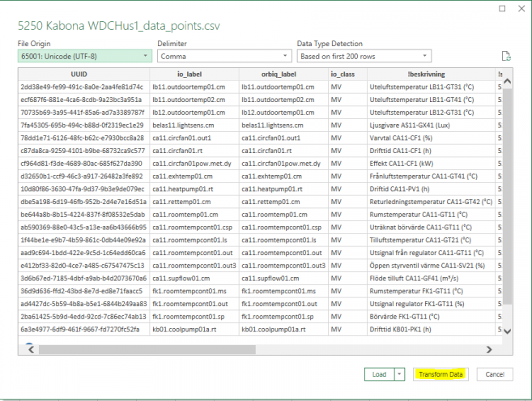
Task: Click the horizontal scrollbar left arrow
Action: click(x=32, y=349)
